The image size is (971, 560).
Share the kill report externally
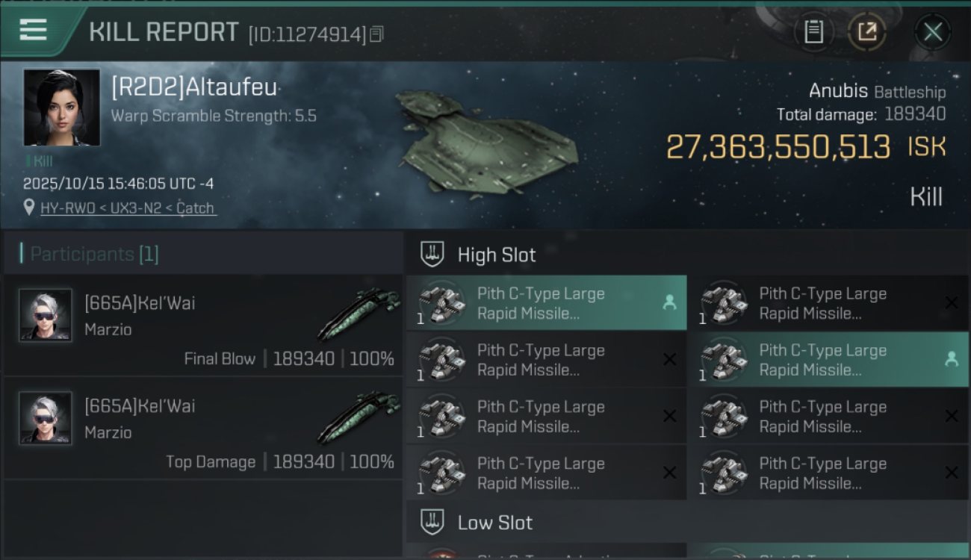pos(866,31)
